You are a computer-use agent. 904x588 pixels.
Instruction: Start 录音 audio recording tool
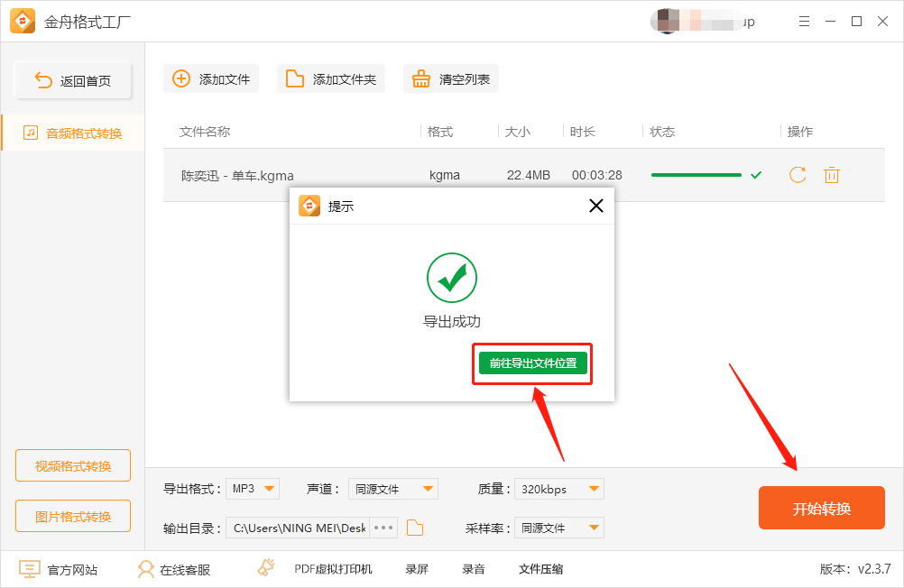tap(474, 569)
